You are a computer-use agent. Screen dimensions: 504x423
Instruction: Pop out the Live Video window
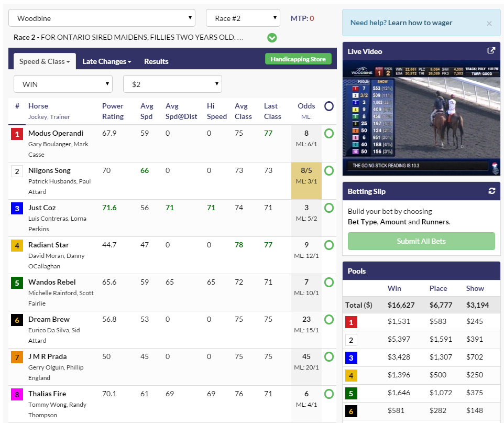(491, 51)
